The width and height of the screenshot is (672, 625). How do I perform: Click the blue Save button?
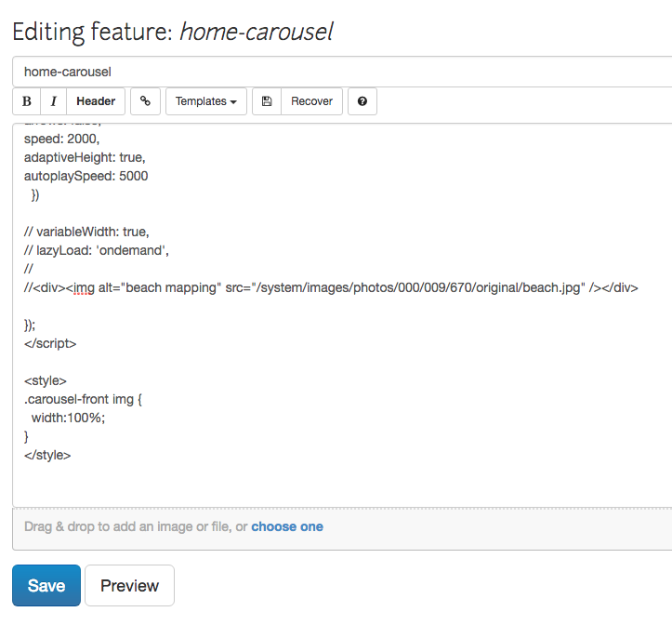pos(46,585)
